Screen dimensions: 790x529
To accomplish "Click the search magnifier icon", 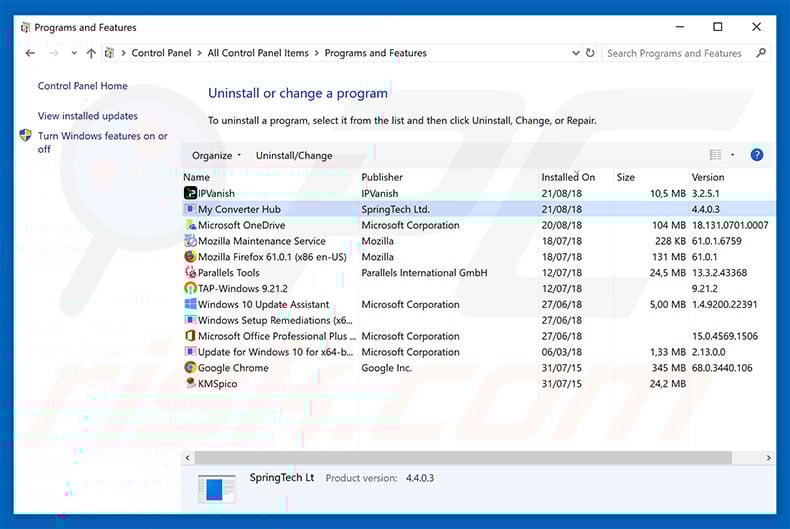I will (x=761, y=53).
